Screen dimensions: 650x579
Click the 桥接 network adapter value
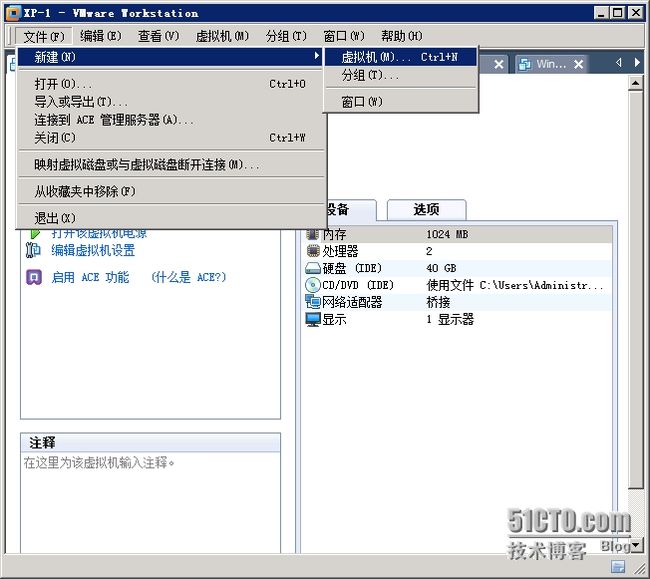coord(438,302)
